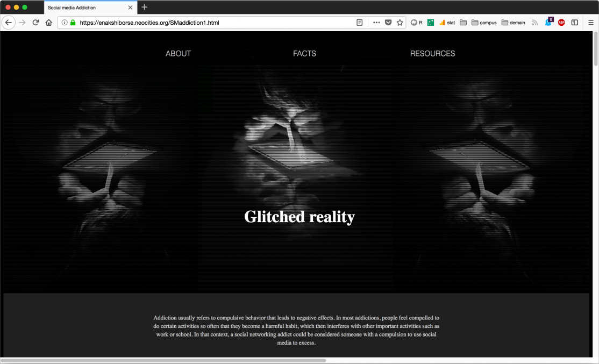Open the demain bookmarks folder
The height and width of the screenshot is (364, 599).
coord(514,23)
